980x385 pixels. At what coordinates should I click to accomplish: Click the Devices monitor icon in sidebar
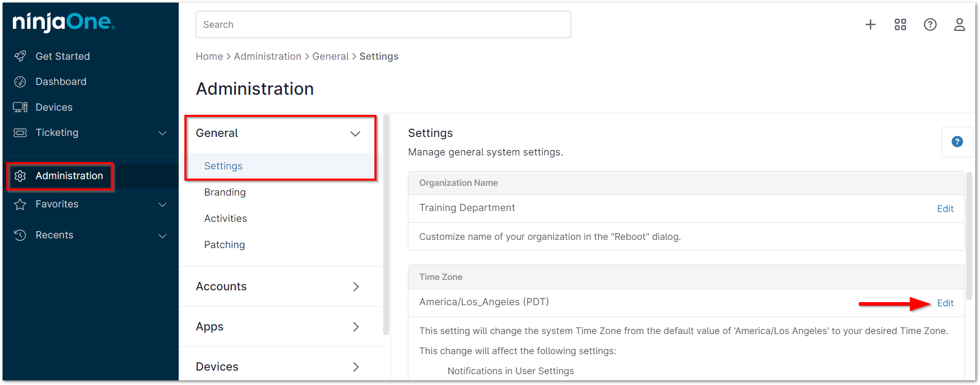click(20, 107)
